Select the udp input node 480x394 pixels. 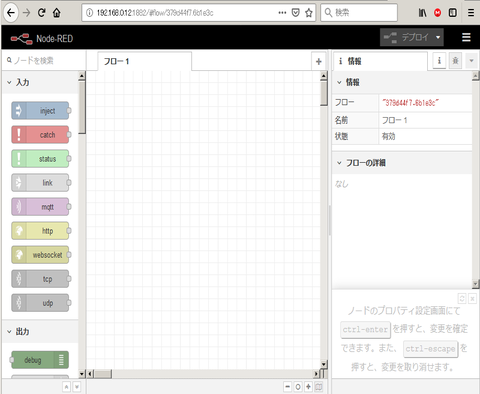click(x=40, y=303)
